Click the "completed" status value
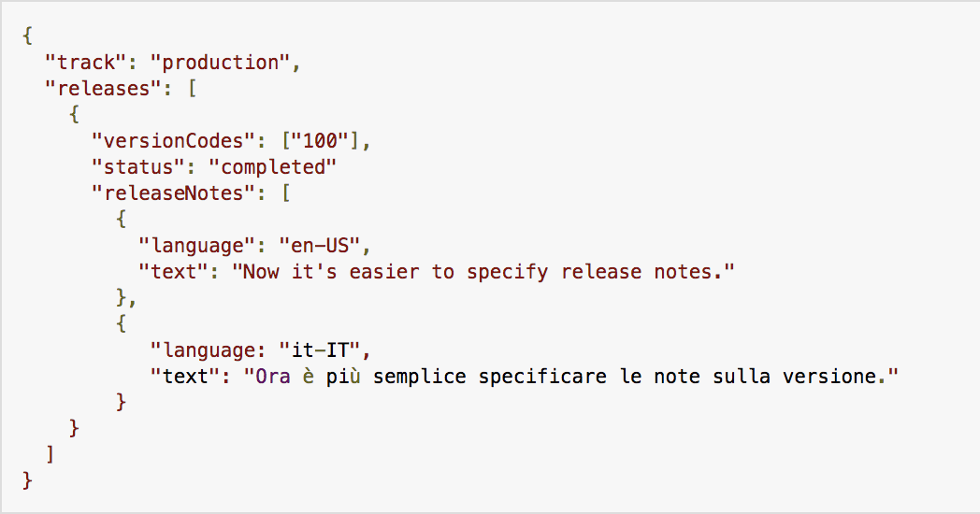 pos(272,167)
